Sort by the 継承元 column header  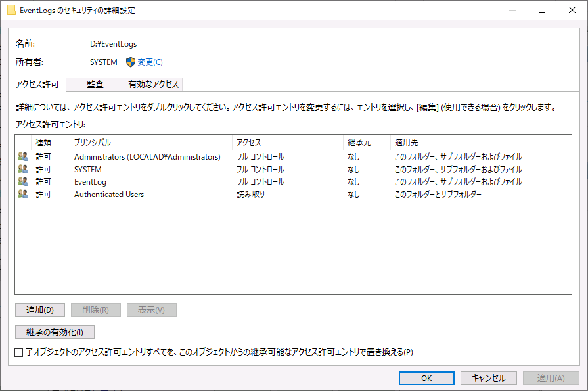pyautogui.click(x=367, y=142)
